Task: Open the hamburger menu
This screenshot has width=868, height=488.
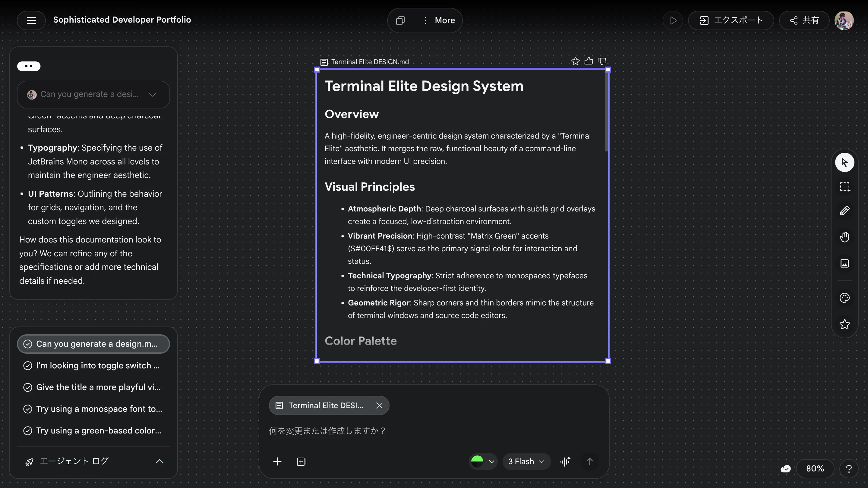Action: coord(31,20)
